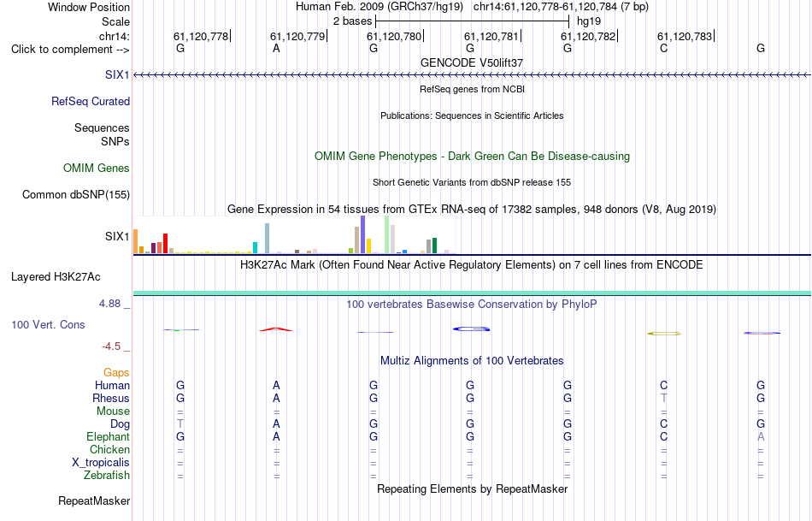Click the maroon GTEx expression bar
Viewport: 812px width, 521px height.
[x=153, y=248]
